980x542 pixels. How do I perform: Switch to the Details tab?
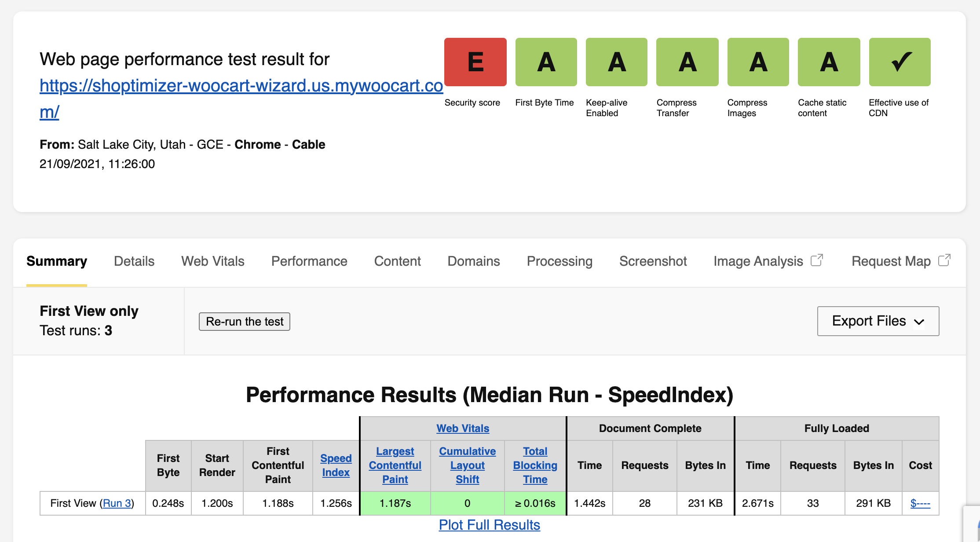(x=134, y=261)
